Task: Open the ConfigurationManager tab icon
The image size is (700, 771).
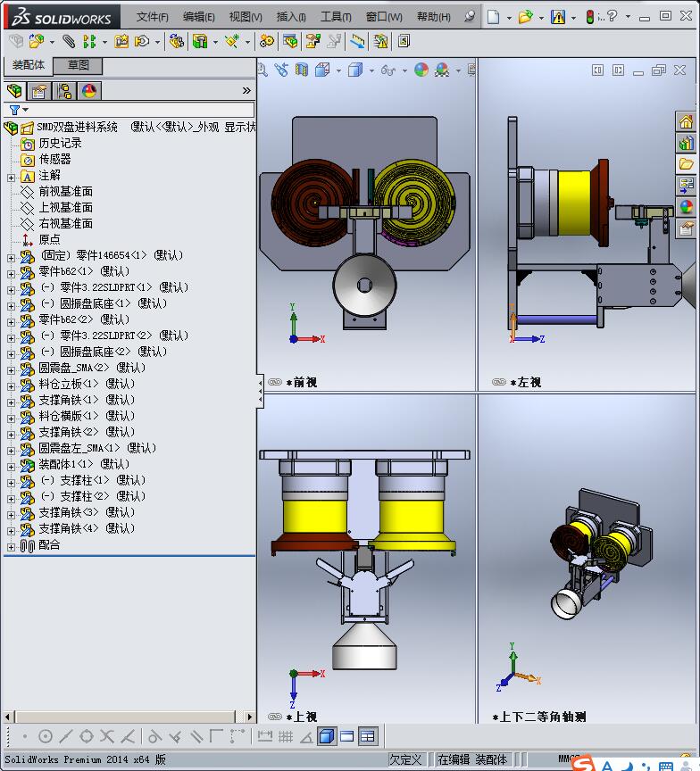Action: [64, 91]
